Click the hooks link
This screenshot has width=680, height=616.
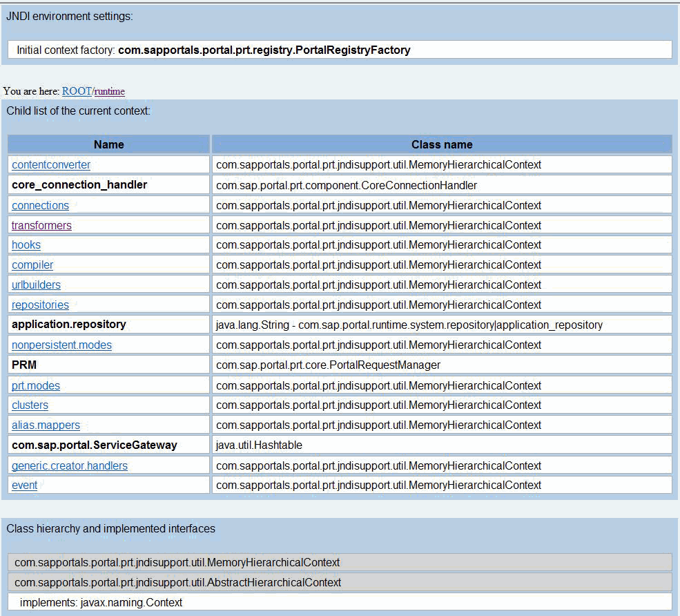point(26,245)
